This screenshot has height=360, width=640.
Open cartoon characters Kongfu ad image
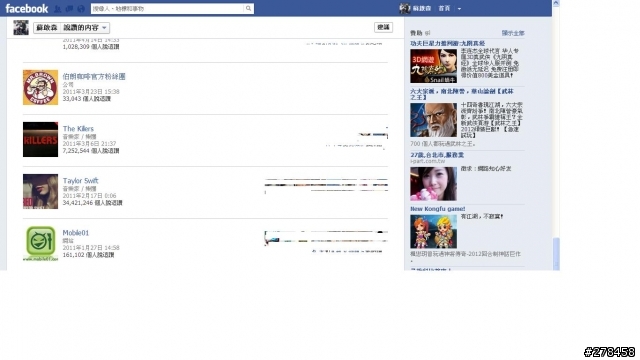pyautogui.click(x=433, y=232)
